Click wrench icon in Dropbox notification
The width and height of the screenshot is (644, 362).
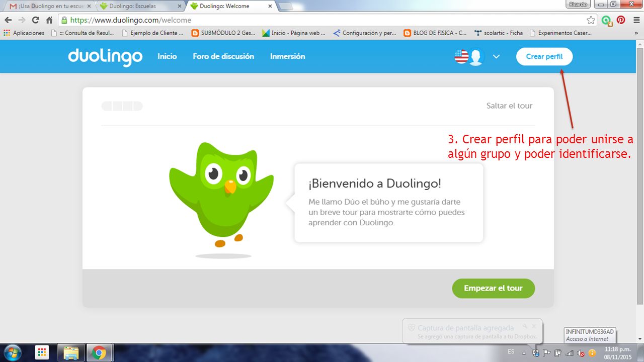click(x=525, y=326)
